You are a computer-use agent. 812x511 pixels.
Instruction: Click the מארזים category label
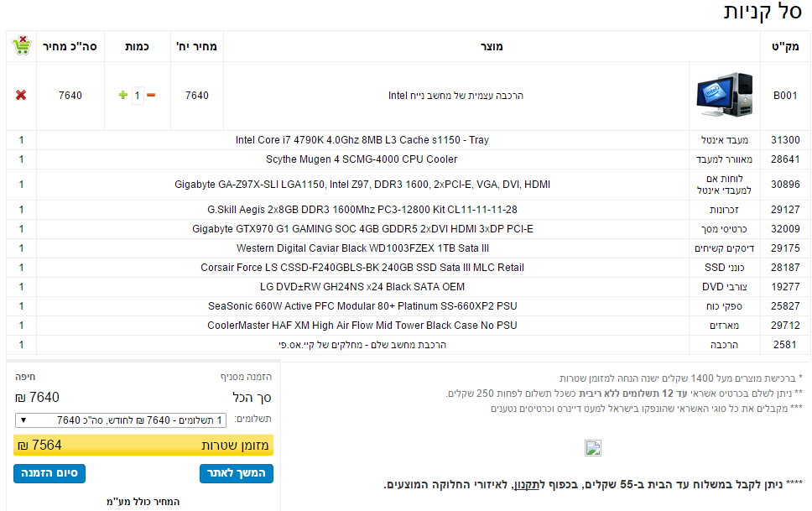coord(725,326)
